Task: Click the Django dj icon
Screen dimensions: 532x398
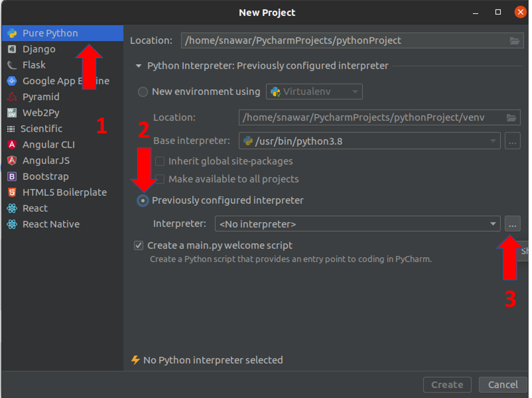Action: [x=12, y=49]
